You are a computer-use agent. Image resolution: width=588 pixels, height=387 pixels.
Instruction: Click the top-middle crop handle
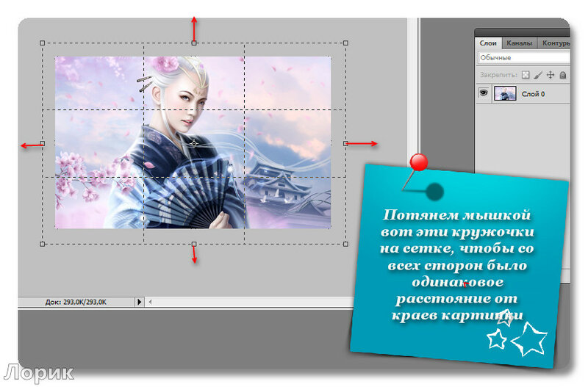(x=194, y=43)
